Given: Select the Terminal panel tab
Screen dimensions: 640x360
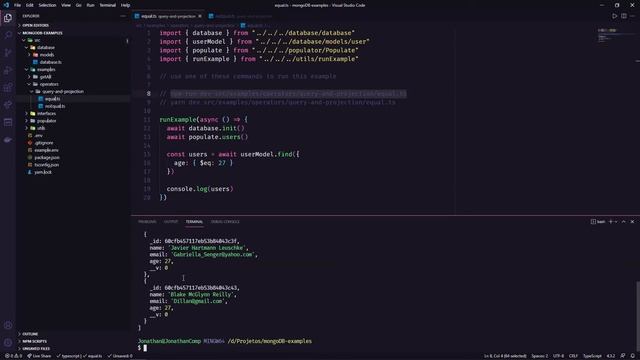Looking at the screenshot, I should pos(194,222).
